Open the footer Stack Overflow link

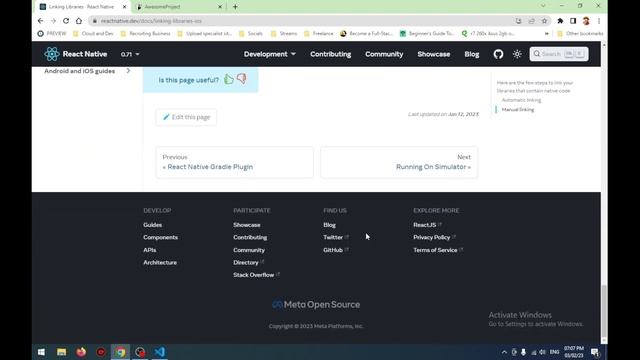(x=256, y=275)
